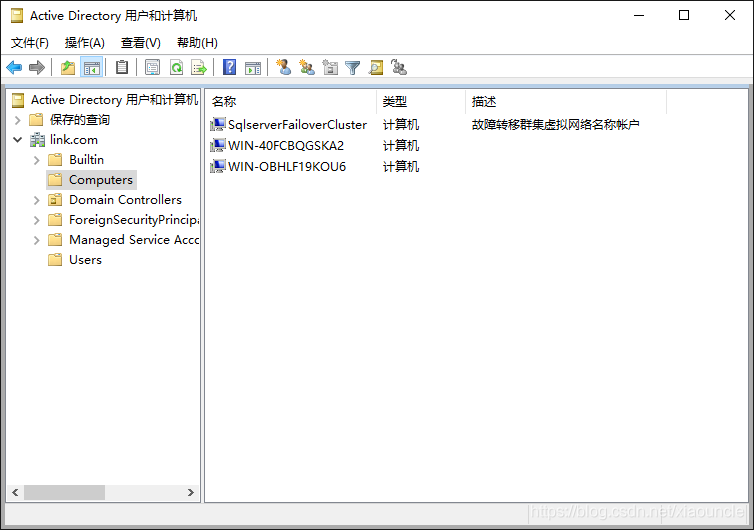This screenshot has width=754, height=530.
Task: Open the 操作(A) menu
Action: coord(85,43)
